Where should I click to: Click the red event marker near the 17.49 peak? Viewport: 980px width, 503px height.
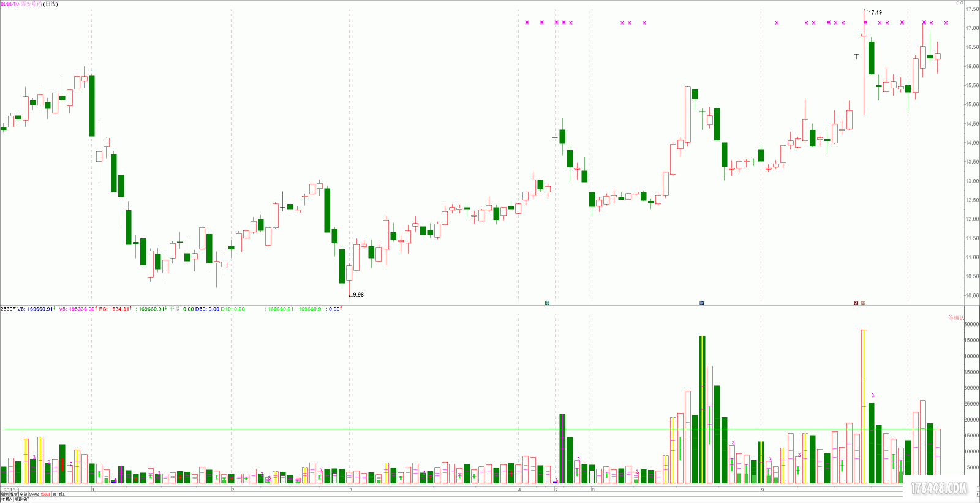(x=856, y=303)
